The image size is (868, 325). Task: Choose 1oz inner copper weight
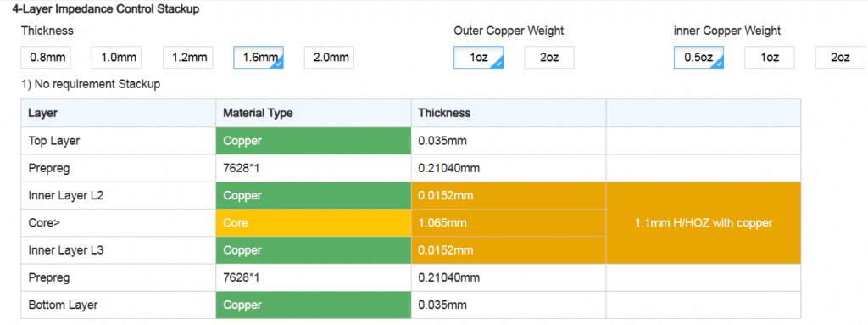pyautogui.click(x=770, y=57)
